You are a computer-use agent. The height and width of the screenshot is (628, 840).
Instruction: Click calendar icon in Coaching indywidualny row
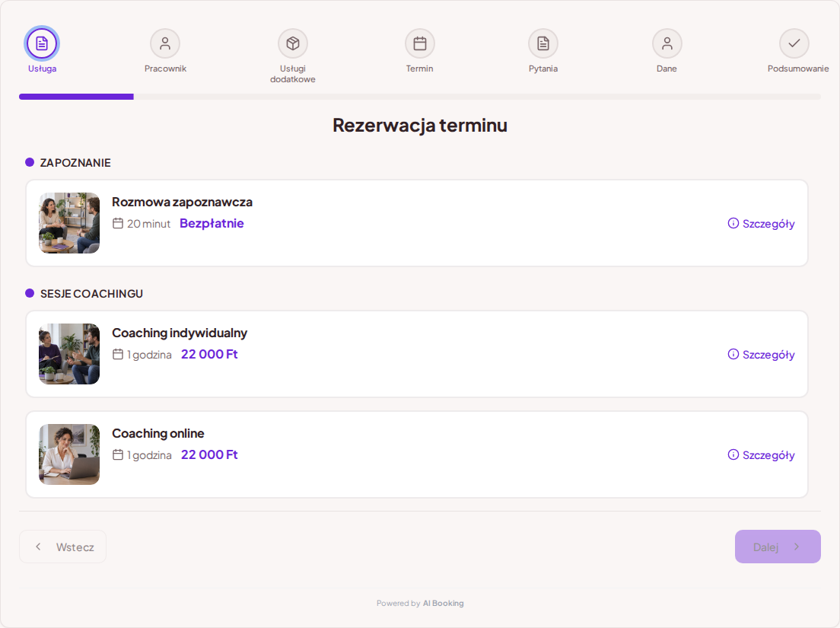118,354
